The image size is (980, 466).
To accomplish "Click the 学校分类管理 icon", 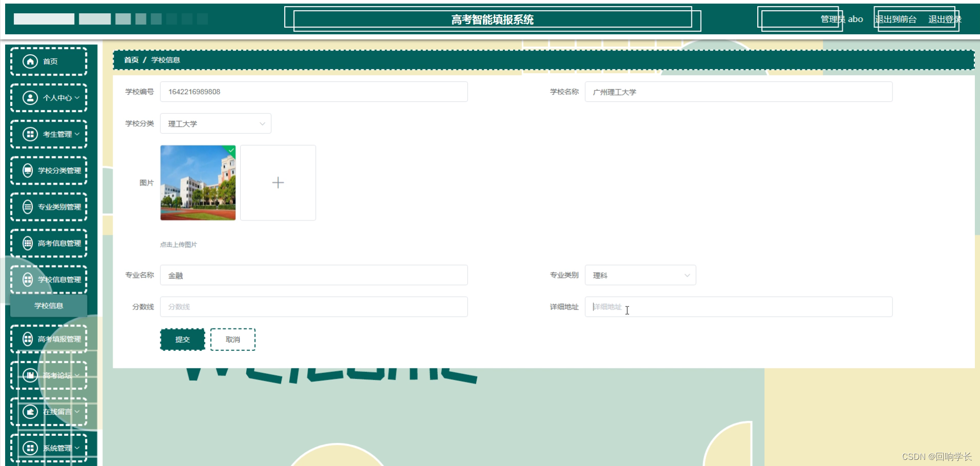I will [27, 170].
